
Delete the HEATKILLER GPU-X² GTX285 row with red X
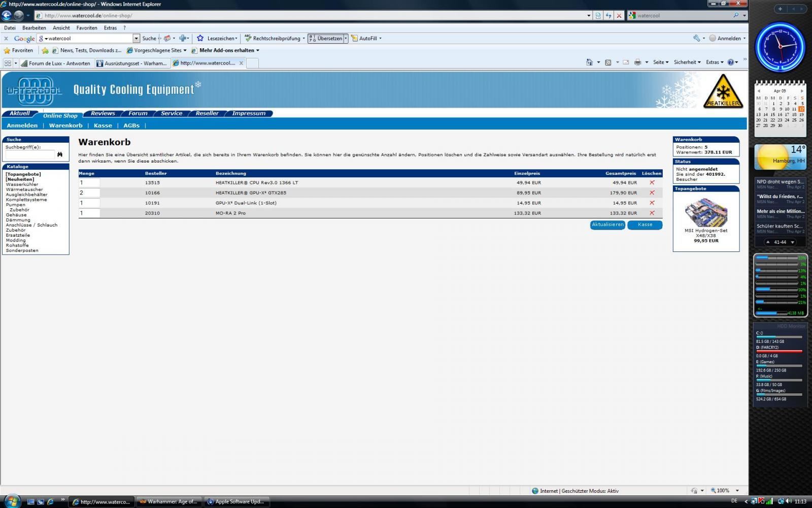coord(652,193)
